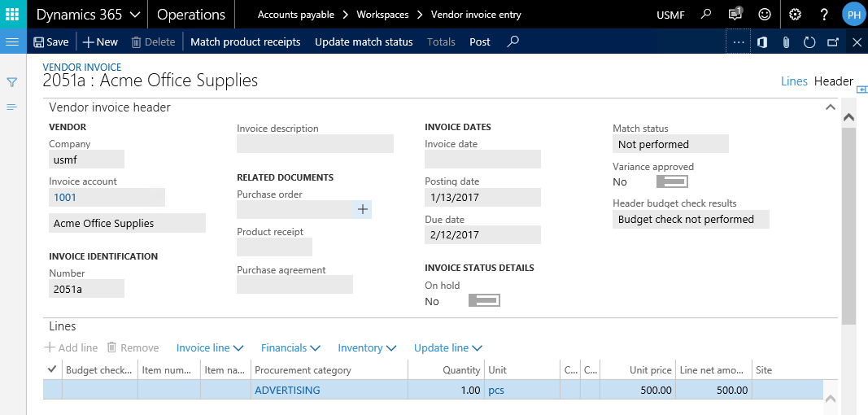Click the Save button
This screenshot has height=415, width=868.
coord(51,42)
